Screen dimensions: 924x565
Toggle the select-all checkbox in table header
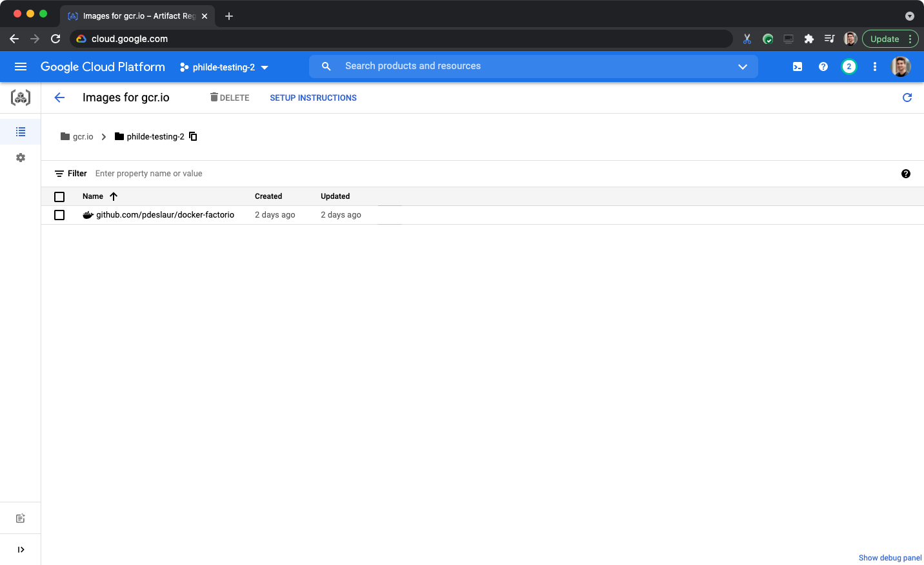(59, 197)
